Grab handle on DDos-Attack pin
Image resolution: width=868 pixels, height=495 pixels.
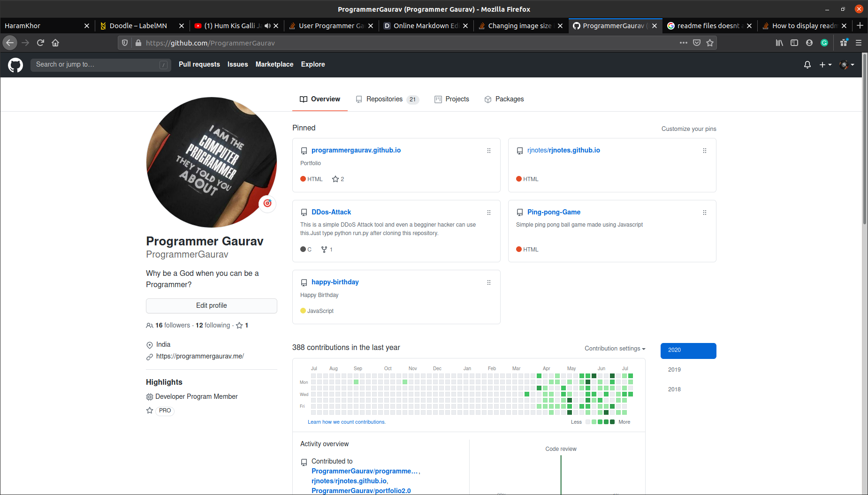489,213
